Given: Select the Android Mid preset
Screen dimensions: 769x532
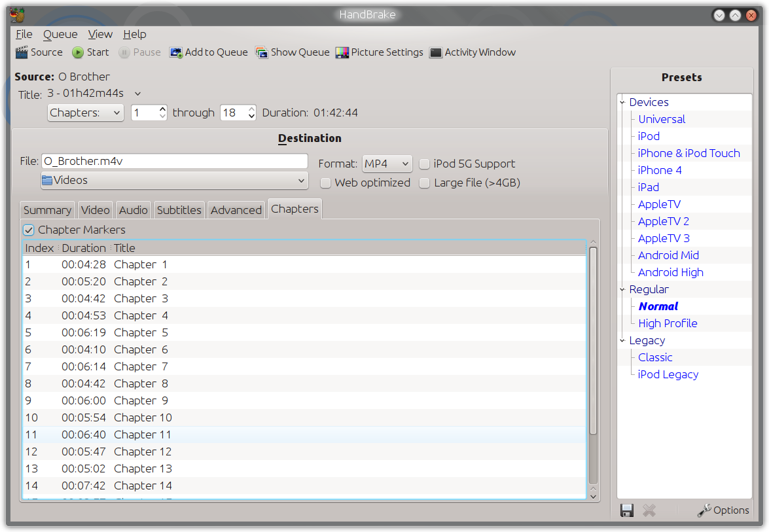Looking at the screenshot, I should [x=668, y=255].
